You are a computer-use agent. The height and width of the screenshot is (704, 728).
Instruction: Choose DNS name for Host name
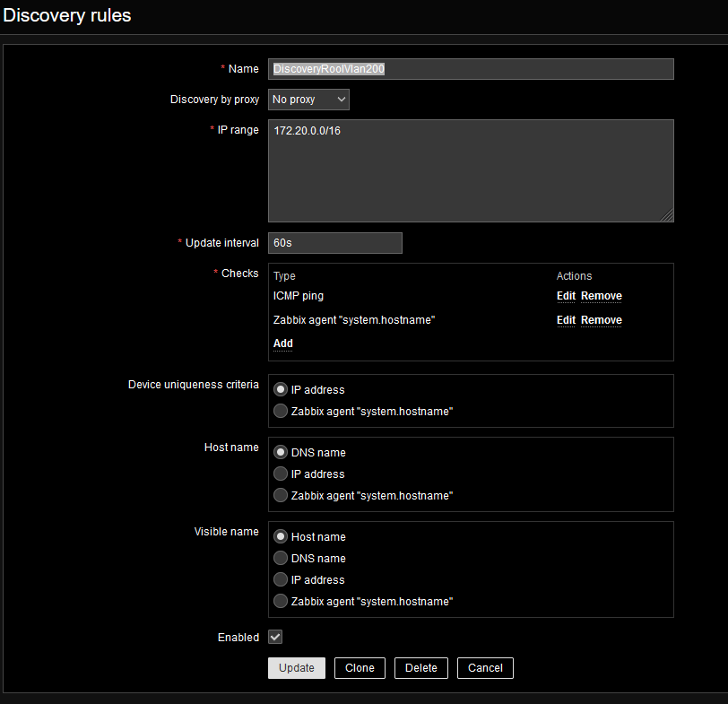(x=281, y=453)
